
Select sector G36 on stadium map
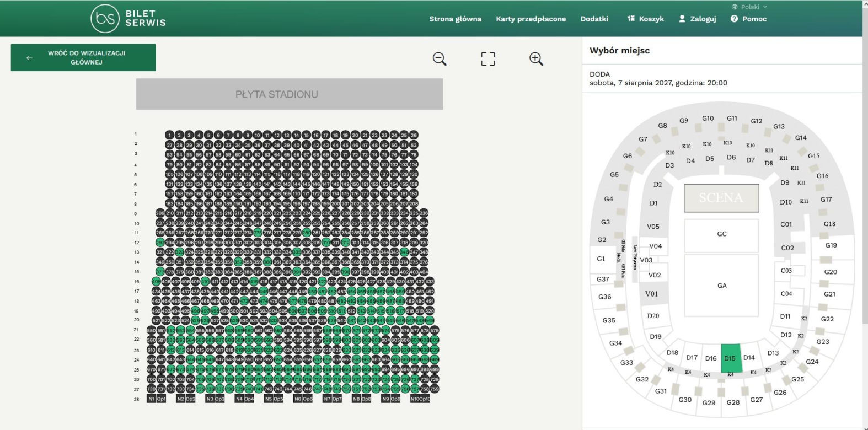pyautogui.click(x=605, y=297)
